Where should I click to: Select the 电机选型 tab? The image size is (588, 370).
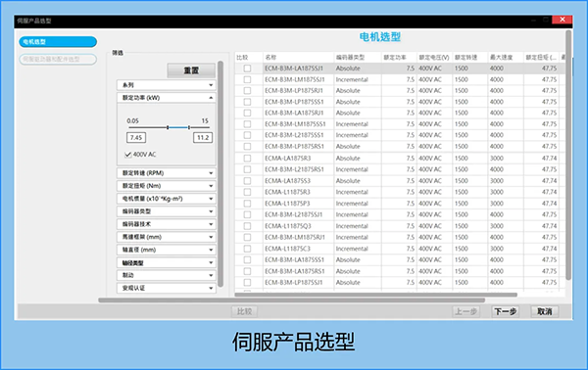pyautogui.click(x=58, y=41)
